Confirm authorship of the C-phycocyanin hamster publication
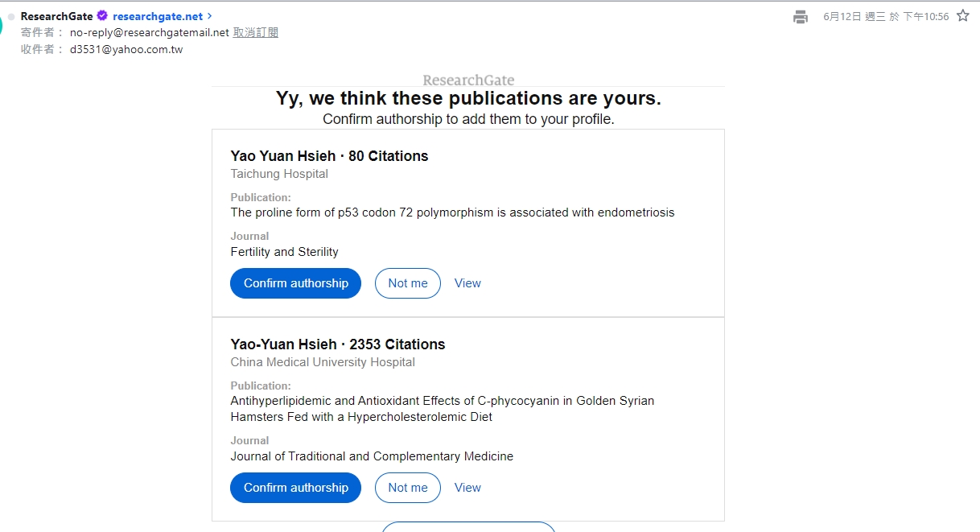Image resolution: width=980 pixels, height=532 pixels. (x=295, y=488)
